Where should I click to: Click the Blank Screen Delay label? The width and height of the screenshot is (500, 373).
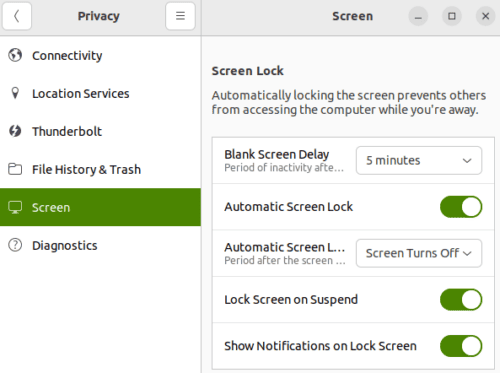(277, 154)
